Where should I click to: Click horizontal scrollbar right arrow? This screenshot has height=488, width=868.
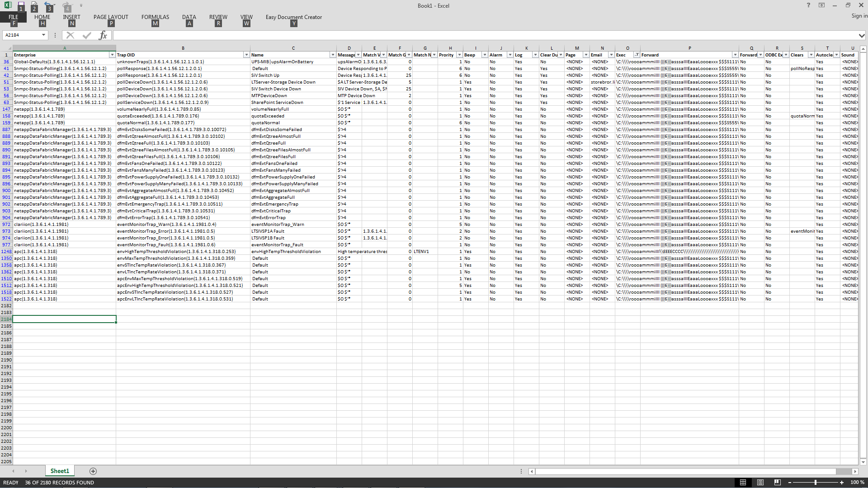[855, 471]
